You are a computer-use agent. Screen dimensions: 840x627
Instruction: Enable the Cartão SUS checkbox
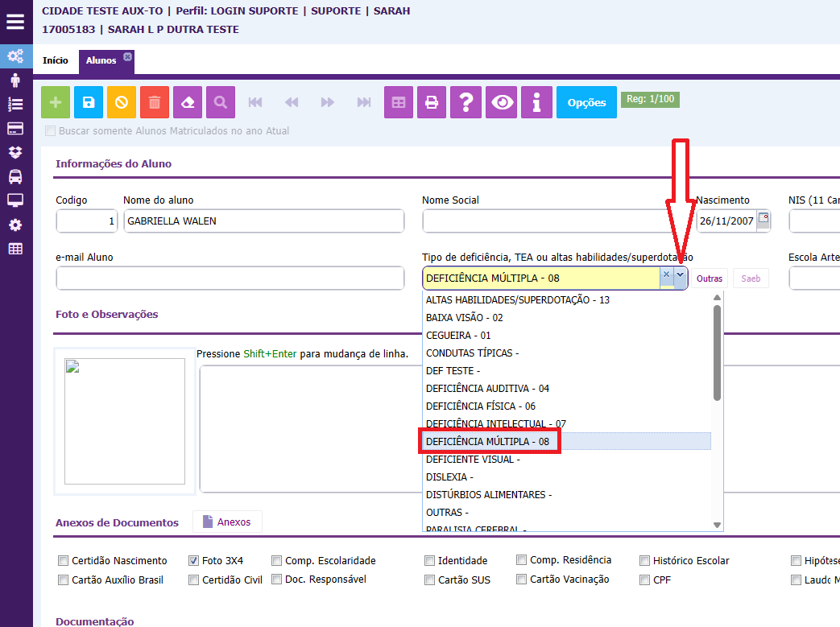click(x=430, y=580)
